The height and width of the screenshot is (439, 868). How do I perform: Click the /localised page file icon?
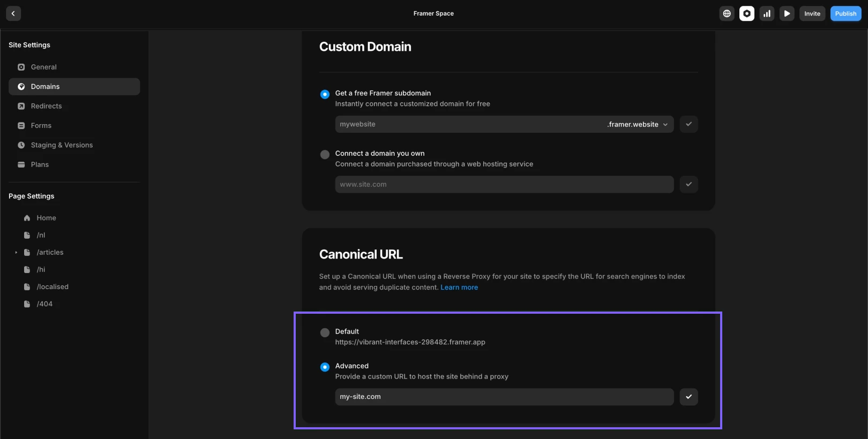tap(27, 286)
